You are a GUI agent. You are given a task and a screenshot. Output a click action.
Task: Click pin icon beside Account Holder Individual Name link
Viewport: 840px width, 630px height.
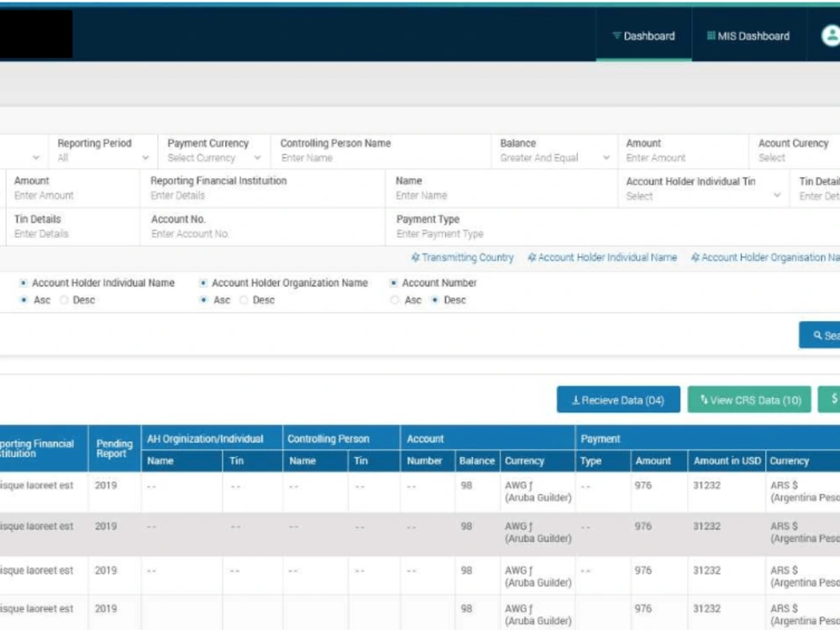pos(532,258)
